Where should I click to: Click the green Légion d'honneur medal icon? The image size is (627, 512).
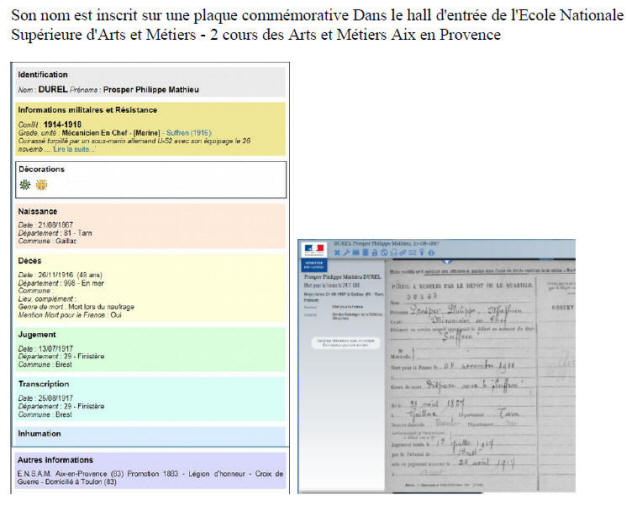point(25,185)
